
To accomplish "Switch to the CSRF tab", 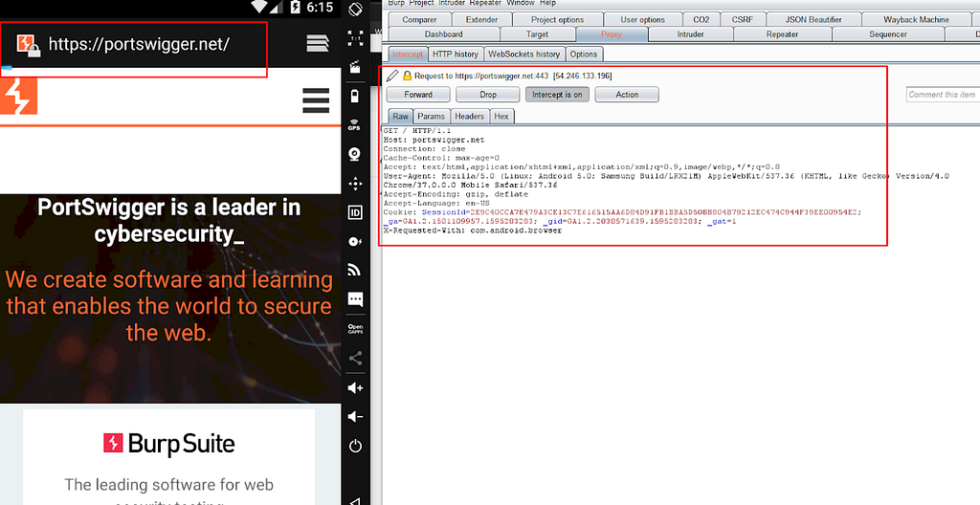I will (743, 19).
